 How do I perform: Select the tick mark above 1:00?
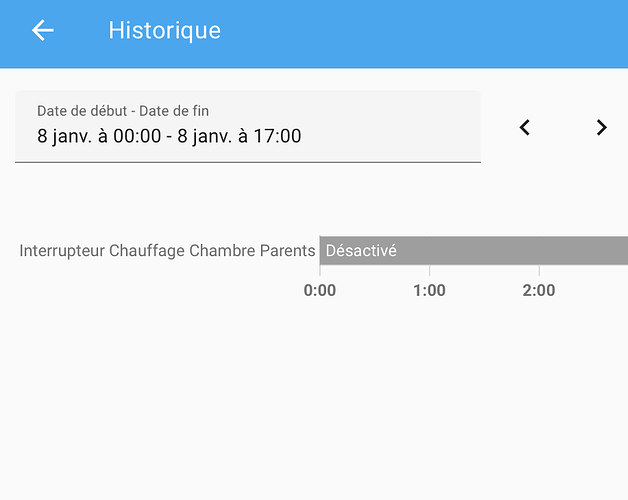coord(429,271)
